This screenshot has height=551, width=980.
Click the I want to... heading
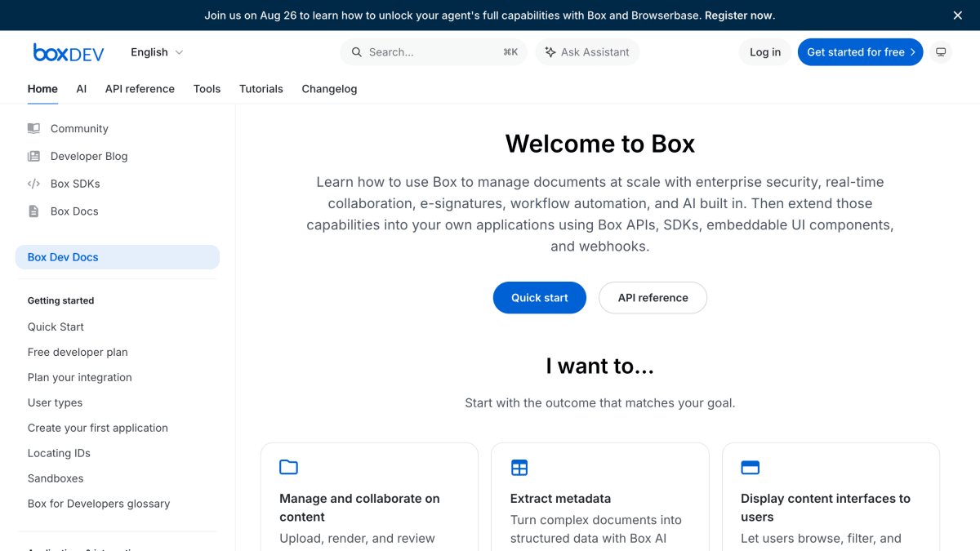tap(600, 367)
